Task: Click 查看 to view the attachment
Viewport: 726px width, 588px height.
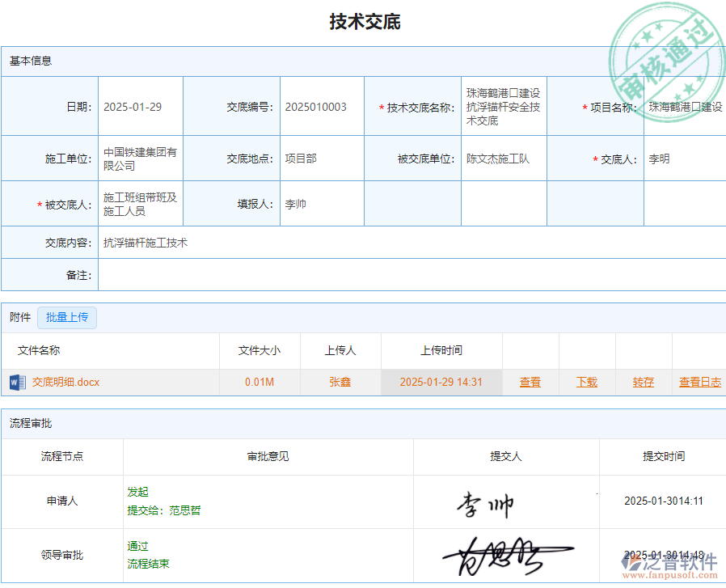Action: click(x=530, y=381)
